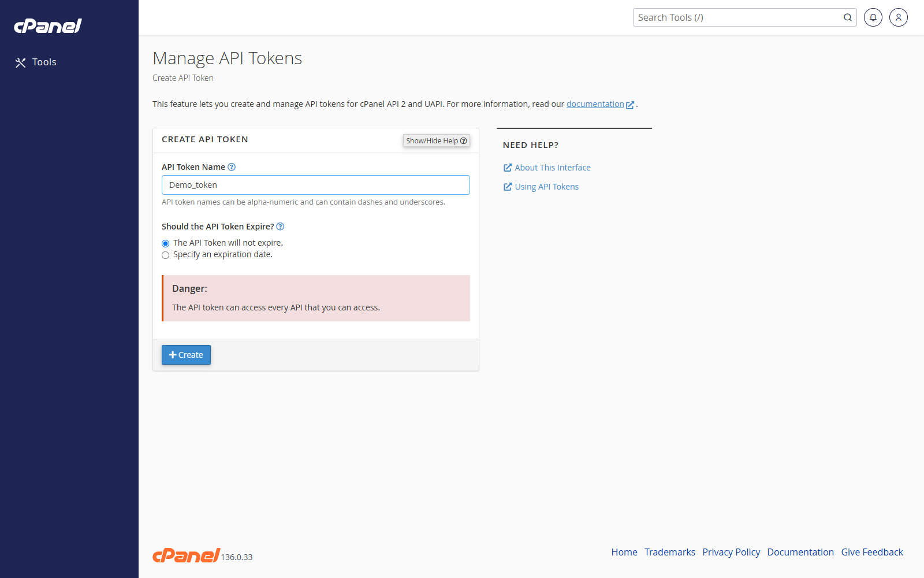Edit the API Token Name field
The image size is (924, 578).
click(x=316, y=185)
